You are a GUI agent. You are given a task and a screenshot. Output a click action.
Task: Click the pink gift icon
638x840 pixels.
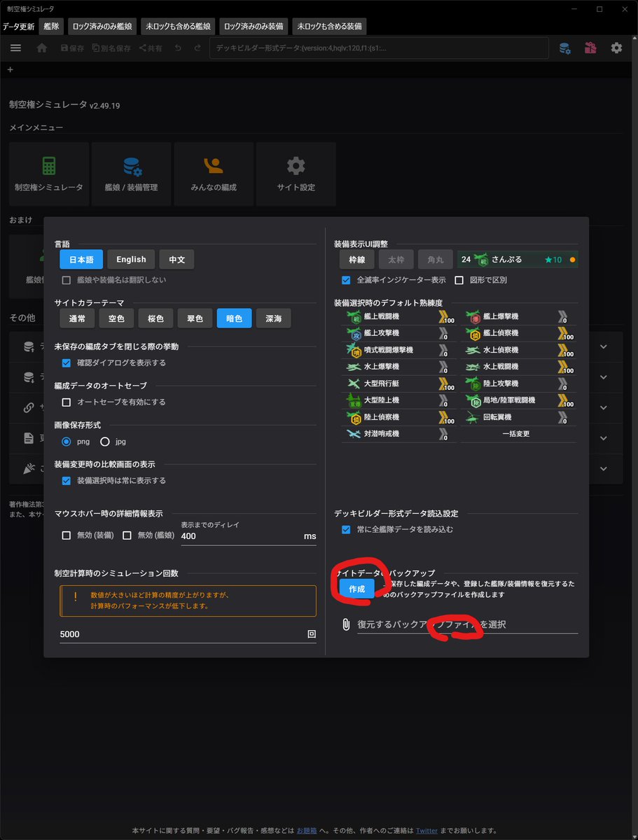(590, 48)
